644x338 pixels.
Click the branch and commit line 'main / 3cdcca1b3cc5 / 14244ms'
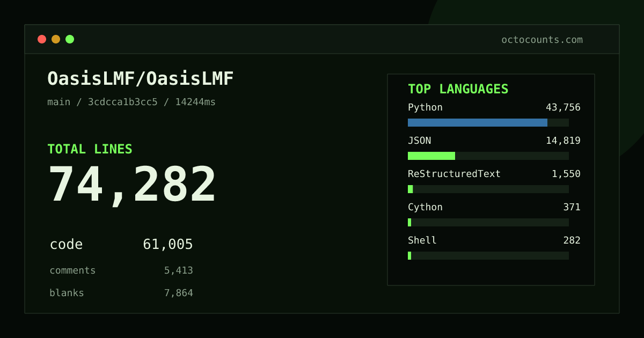click(131, 102)
